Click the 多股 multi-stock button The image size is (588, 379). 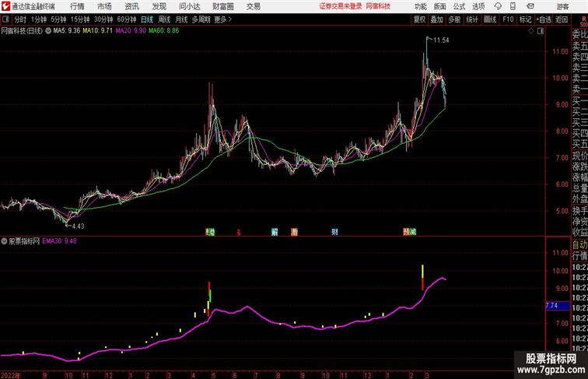454,19
